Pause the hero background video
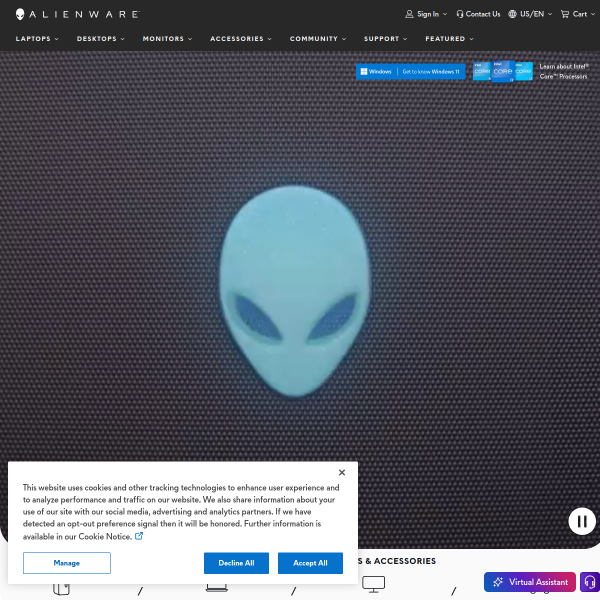The image size is (600, 600). (x=582, y=521)
